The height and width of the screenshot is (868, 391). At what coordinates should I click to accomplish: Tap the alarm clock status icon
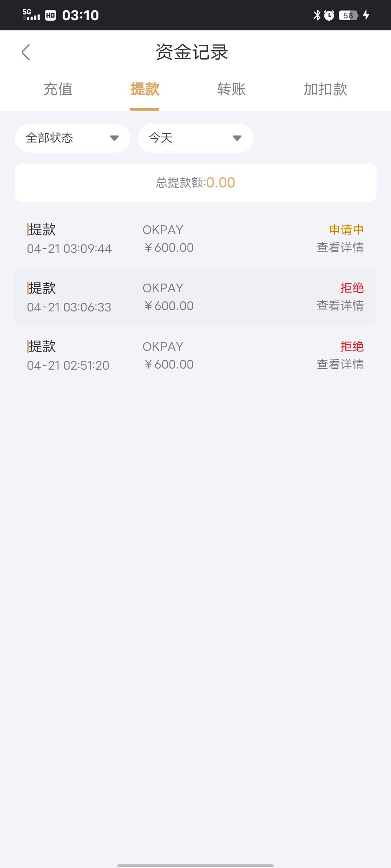tap(329, 15)
